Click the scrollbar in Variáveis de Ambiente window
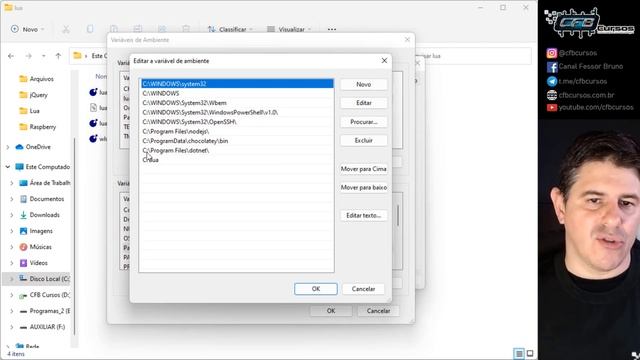The height and width of the screenshot is (360, 640). 398,215
